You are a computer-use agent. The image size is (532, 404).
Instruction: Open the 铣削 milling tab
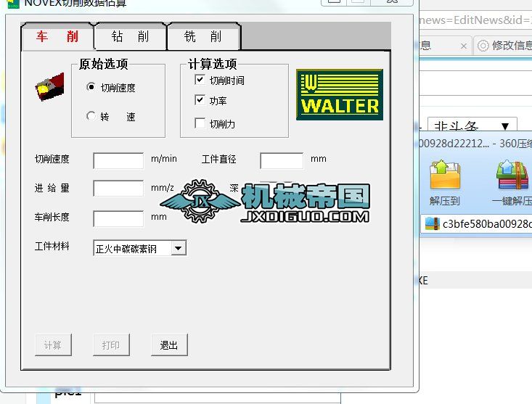tap(203, 36)
